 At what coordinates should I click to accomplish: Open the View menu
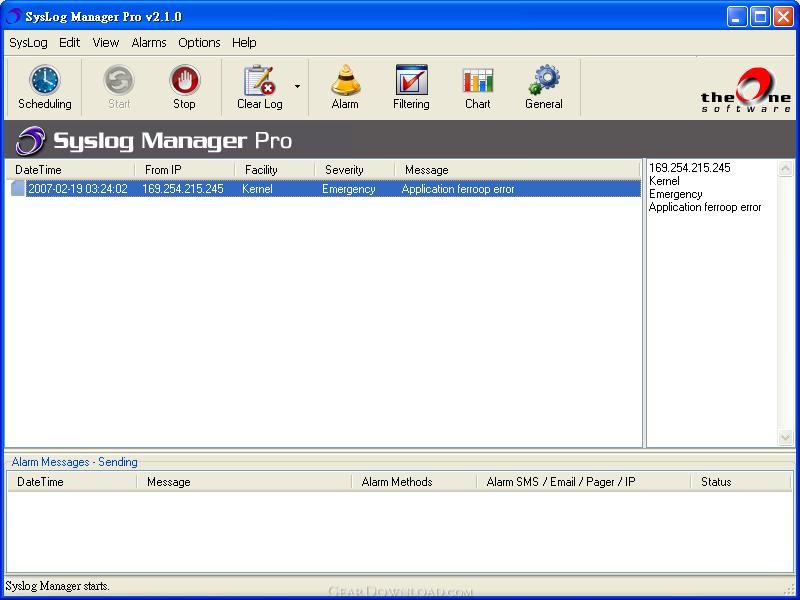point(106,42)
